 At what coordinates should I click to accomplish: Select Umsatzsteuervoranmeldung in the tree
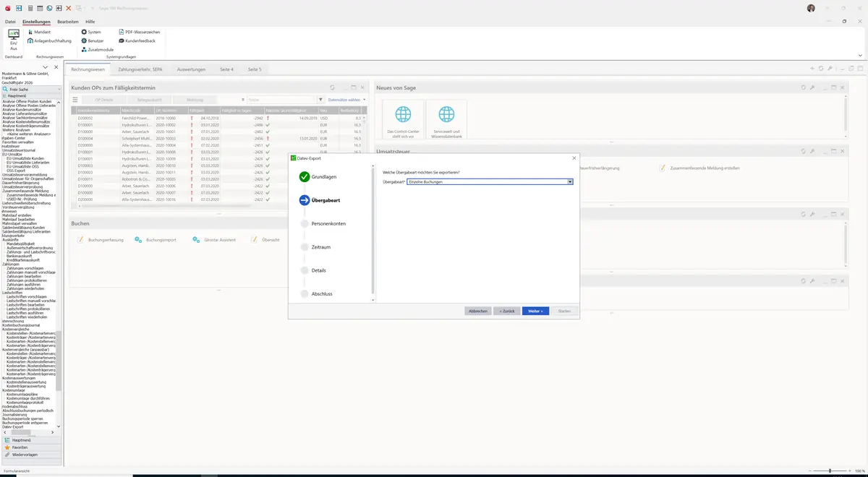(25, 175)
